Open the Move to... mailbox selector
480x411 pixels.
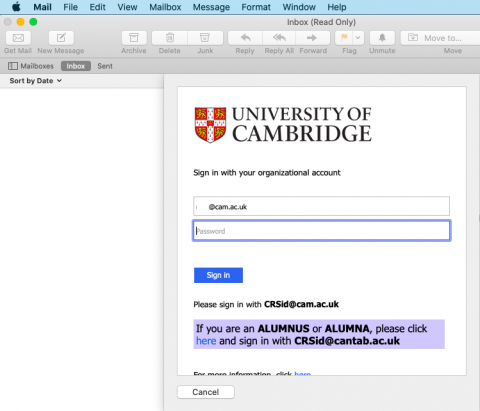point(440,38)
